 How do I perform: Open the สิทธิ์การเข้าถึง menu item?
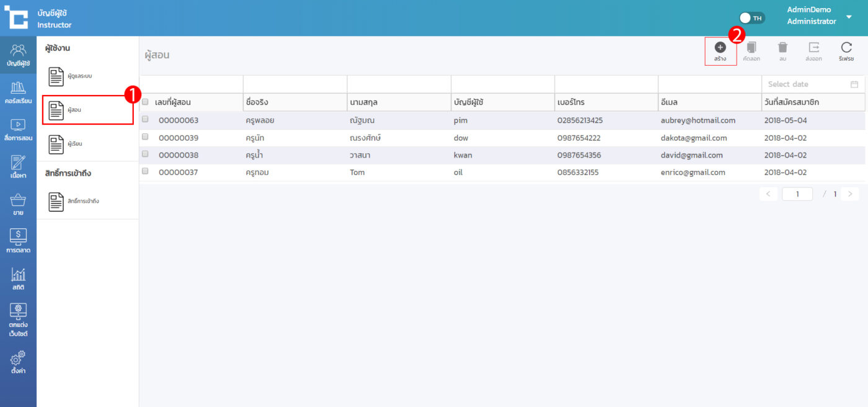(74, 202)
